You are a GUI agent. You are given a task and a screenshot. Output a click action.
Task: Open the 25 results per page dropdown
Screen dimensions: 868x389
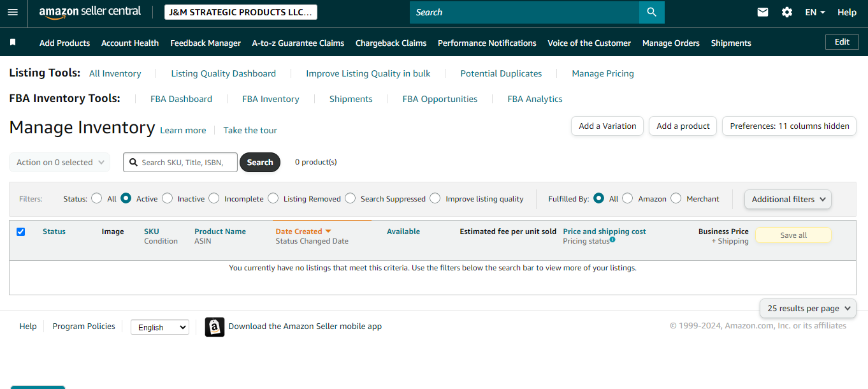coord(808,308)
